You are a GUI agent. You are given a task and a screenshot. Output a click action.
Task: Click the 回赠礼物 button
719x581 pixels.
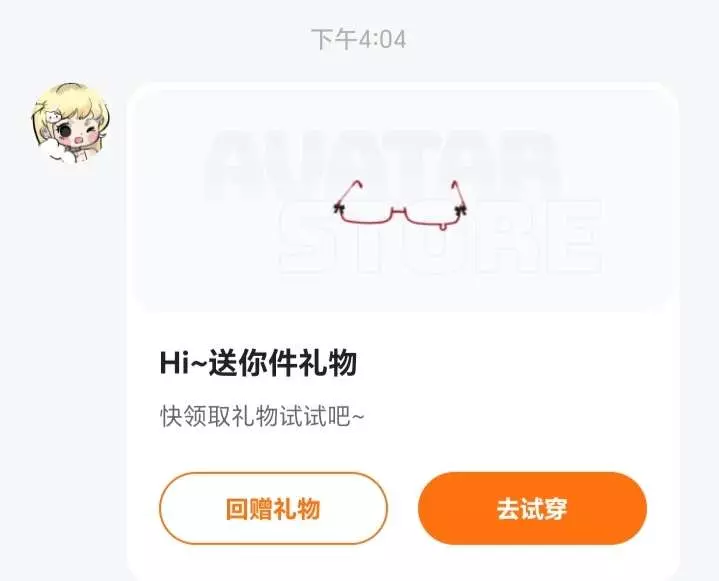coord(273,509)
